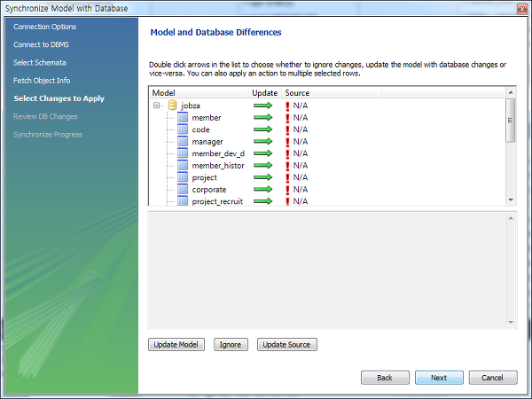Click differences list scrollbar down arrow

511,199
